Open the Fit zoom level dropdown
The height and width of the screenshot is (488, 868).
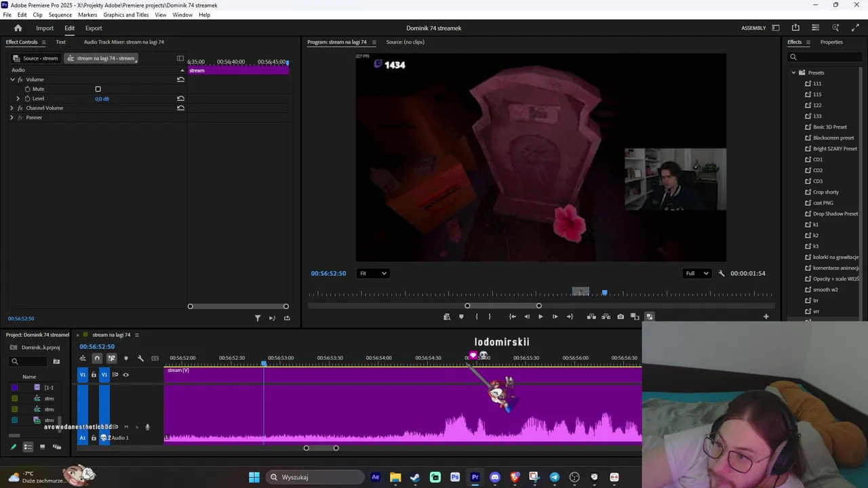(x=373, y=273)
